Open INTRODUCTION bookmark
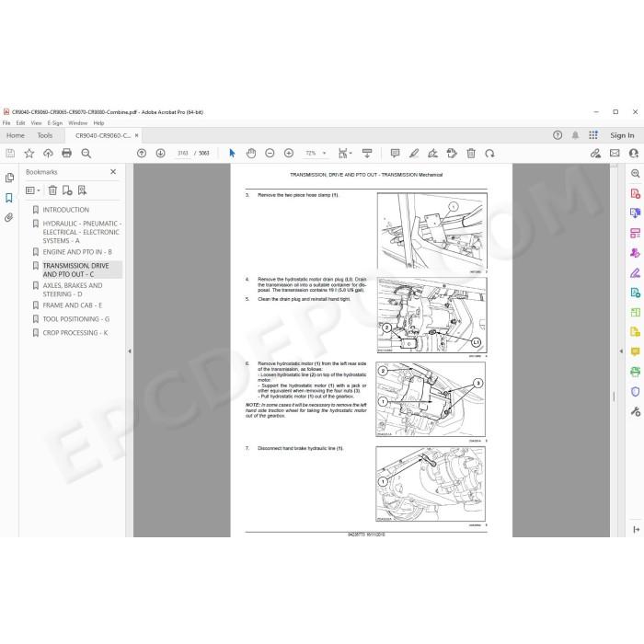Screen dimensions: 644x644 click(65, 210)
